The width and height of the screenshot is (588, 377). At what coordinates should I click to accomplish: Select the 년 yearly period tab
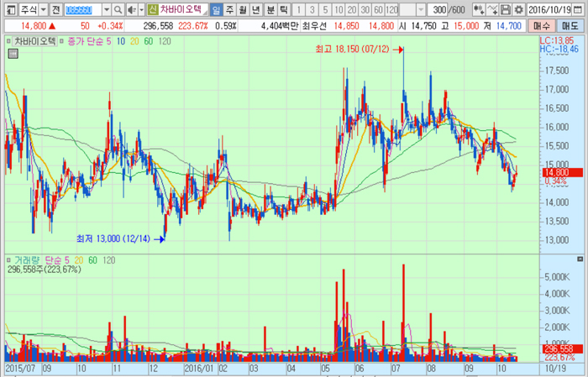click(256, 9)
